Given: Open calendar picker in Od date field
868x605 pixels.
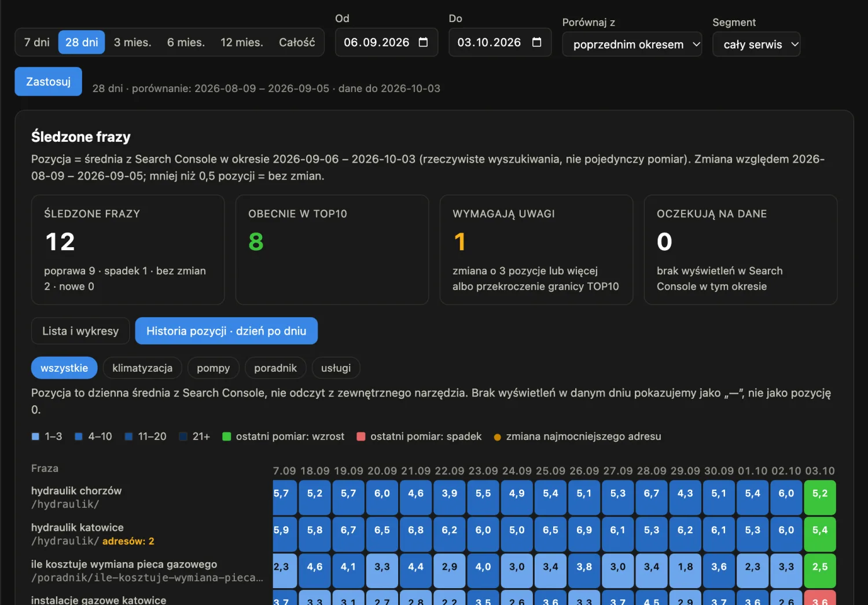Looking at the screenshot, I should click(423, 42).
